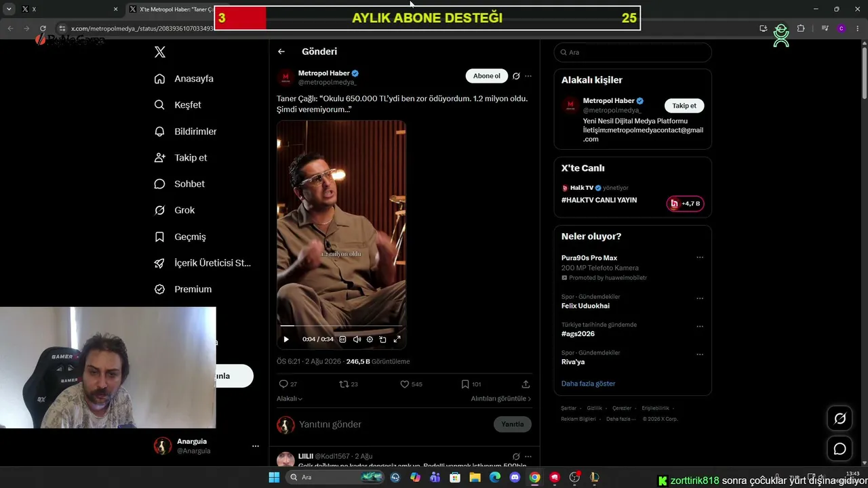Screen dimensions: 868x488
Task: Click the X search box Ara
Action: tap(633, 52)
